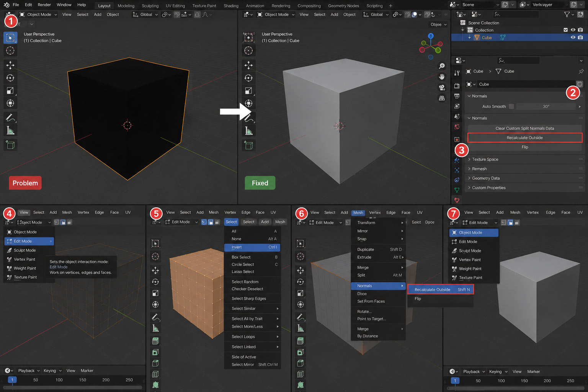The height and width of the screenshot is (392, 588).
Task: Open the Tool properties tab icon
Action: 457,73
